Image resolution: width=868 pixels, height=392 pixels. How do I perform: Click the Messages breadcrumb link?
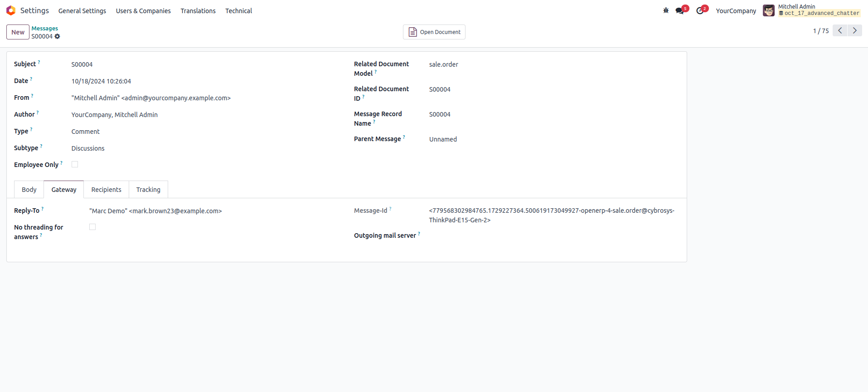(x=45, y=28)
